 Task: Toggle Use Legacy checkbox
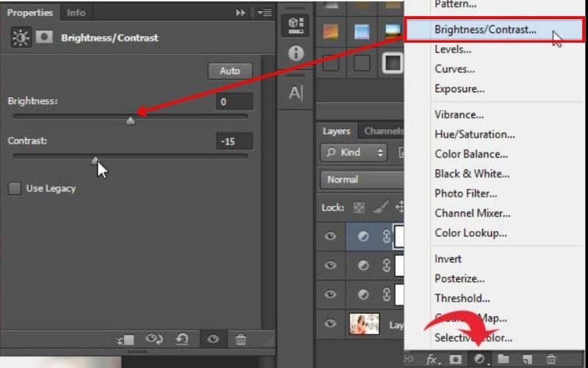click(15, 188)
